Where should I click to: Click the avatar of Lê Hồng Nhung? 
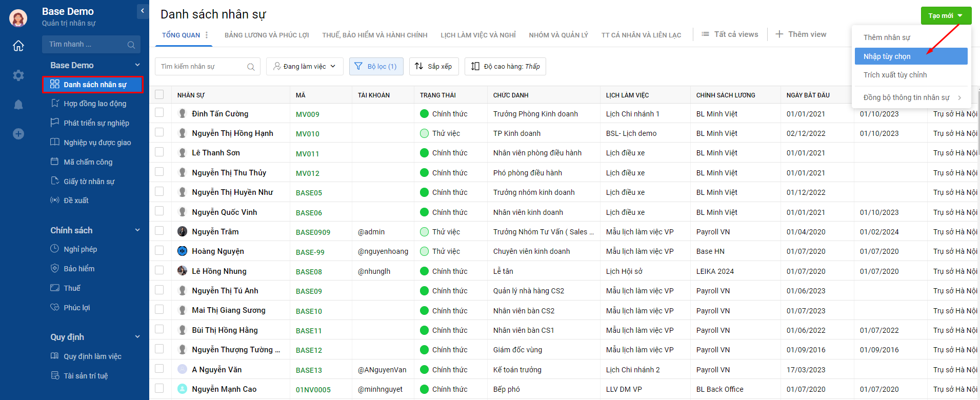coord(182,271)
